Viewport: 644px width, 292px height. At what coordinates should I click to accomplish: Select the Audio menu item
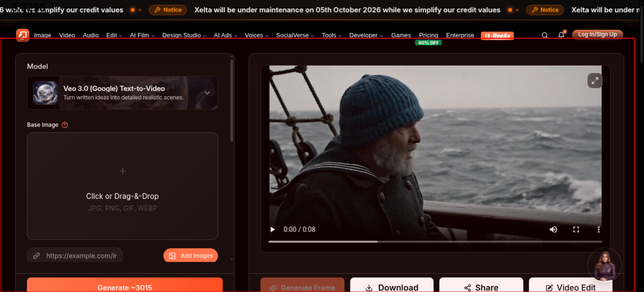tap(91, 35)
